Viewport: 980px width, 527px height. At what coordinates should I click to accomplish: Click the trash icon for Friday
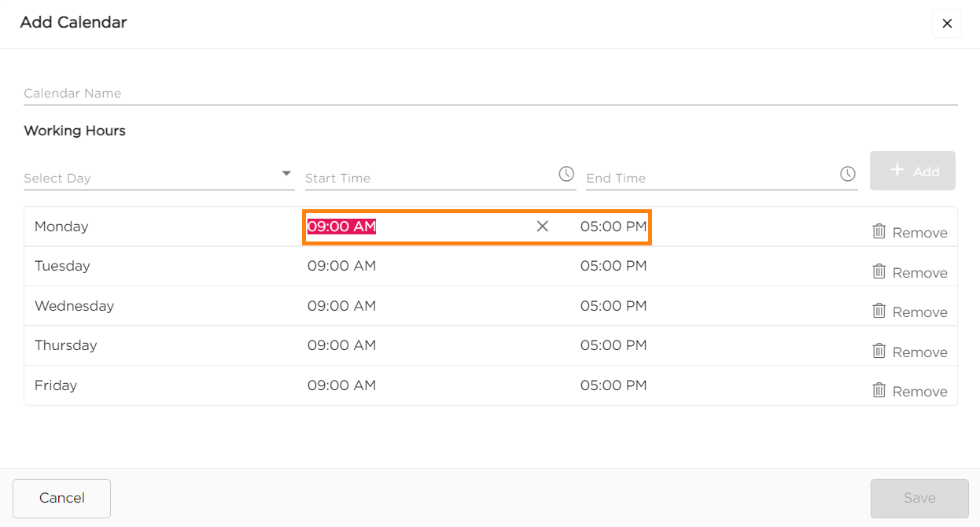point(879,390)
